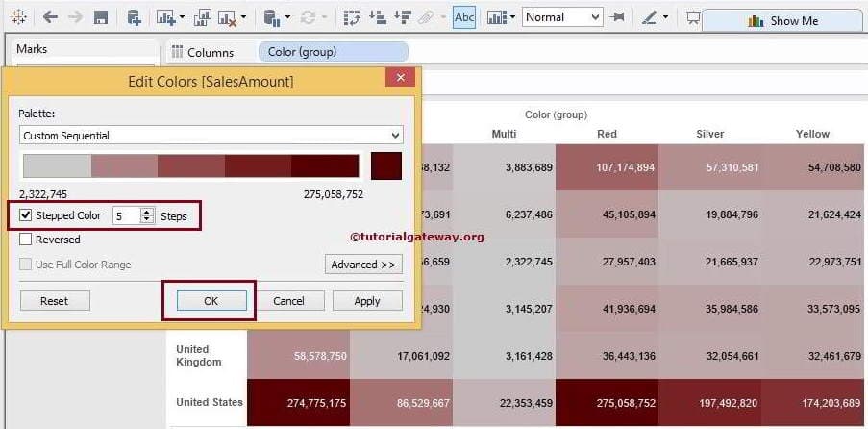
Task: Click the Add New Data Source icon
Action: (134, 17)
